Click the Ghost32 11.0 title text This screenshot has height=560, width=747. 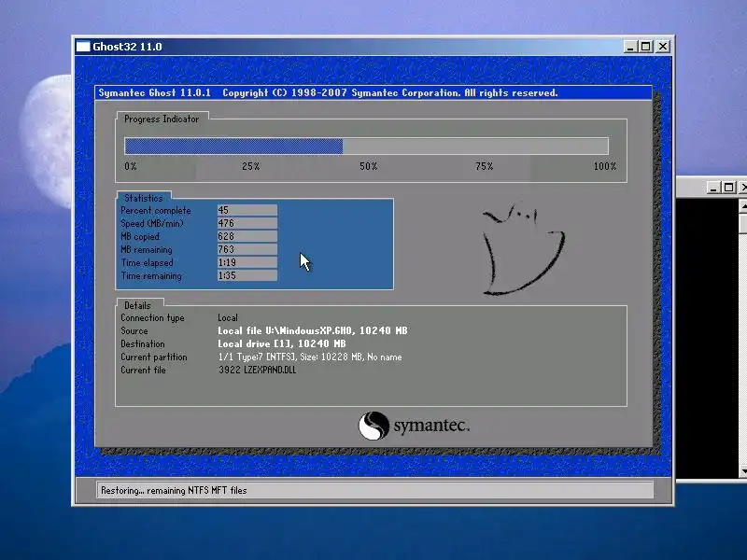tap(127, 47)
